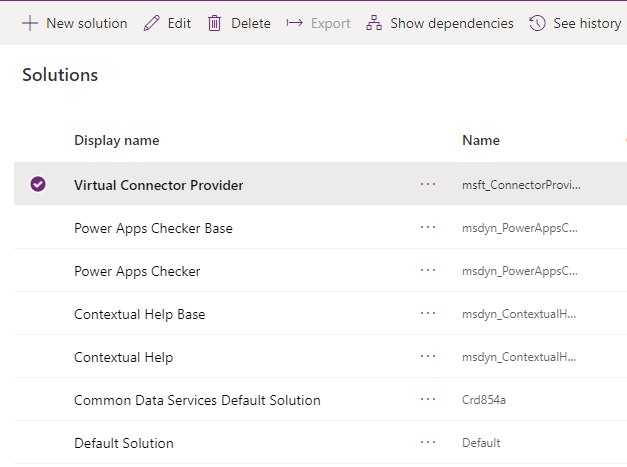Viewport: 627px width, 467px height.
Task: Sort by the Display name column header
Action: click(117, 140)
